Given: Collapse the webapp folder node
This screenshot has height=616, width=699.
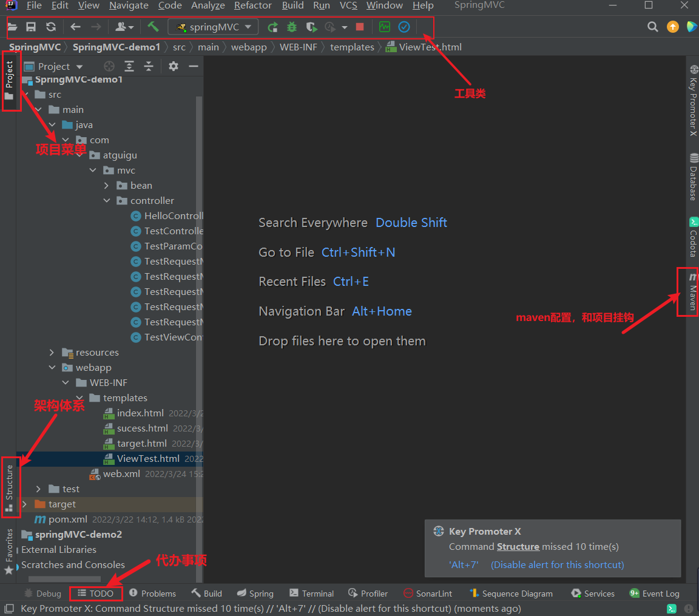Looking at the screenshot, I should [52, 367].
